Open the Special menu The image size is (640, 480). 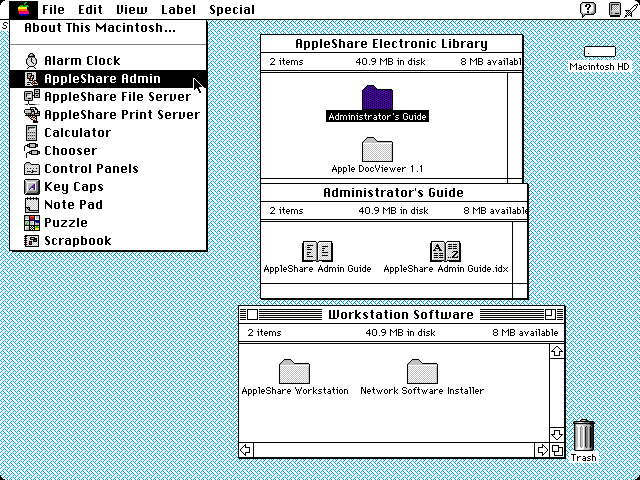[x=232, y=9]
